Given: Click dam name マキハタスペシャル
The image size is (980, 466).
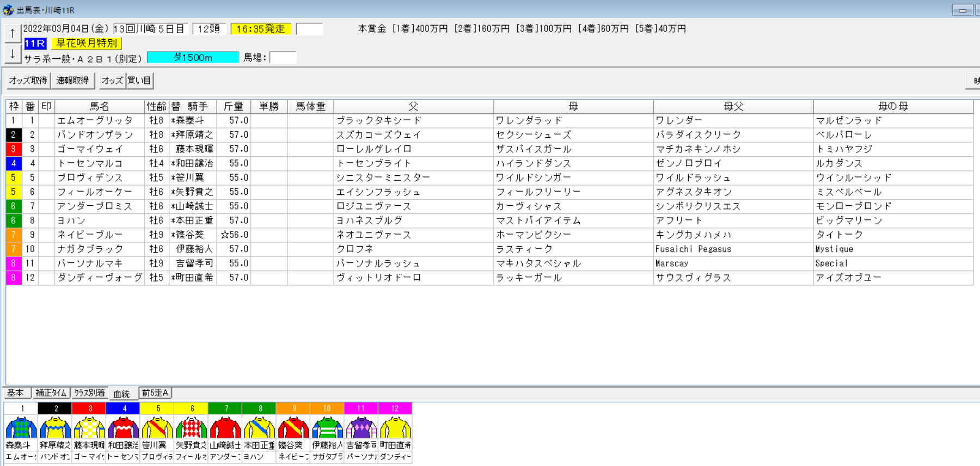Looking at the screenshot, I should [x=538, y=263].
